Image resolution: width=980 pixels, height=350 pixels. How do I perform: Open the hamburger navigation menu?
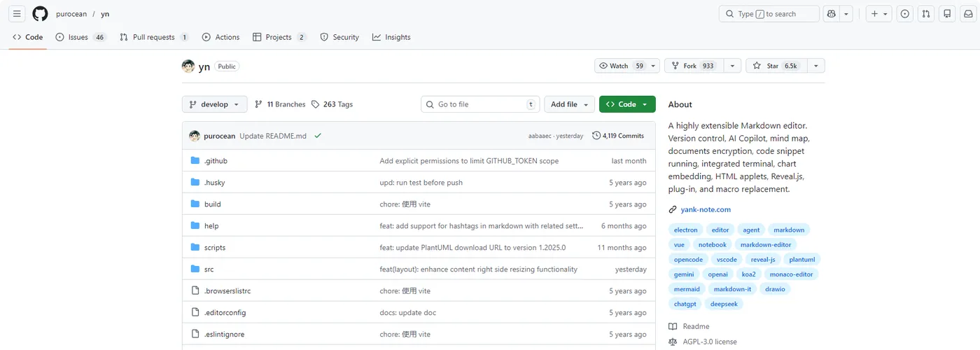pyautogui.click(x=17, y=14)
